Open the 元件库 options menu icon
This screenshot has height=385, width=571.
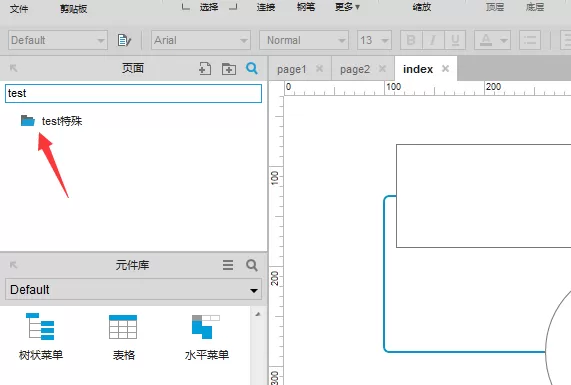coord(228,265)
